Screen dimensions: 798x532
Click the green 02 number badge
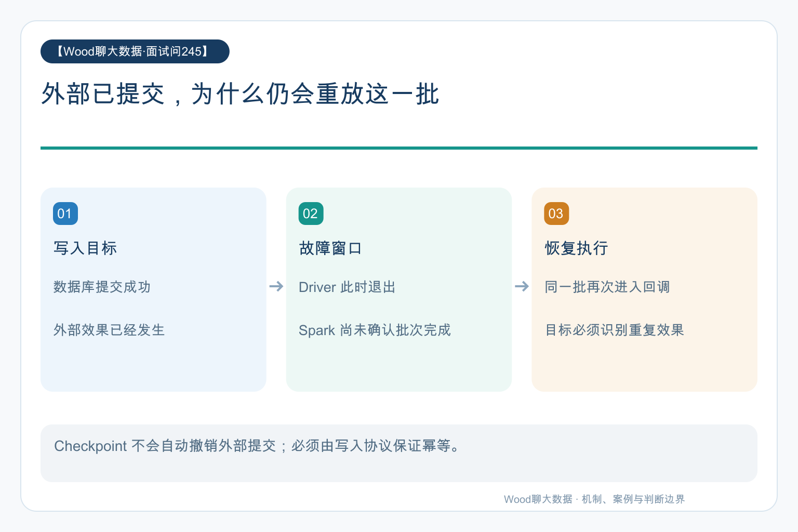pos(311,214)
